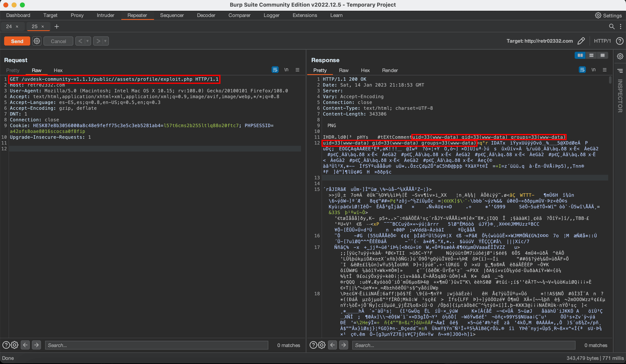
Task: Click the Send button
Action: click(17, 41)
